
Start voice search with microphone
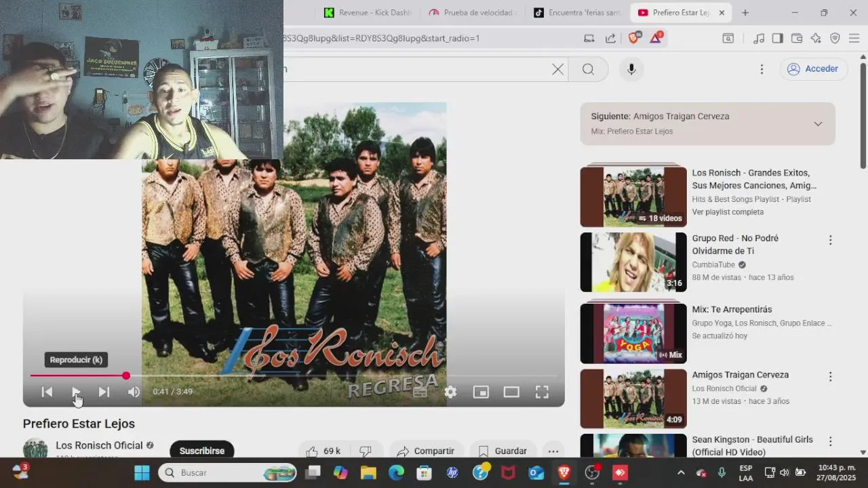(631, 69)
